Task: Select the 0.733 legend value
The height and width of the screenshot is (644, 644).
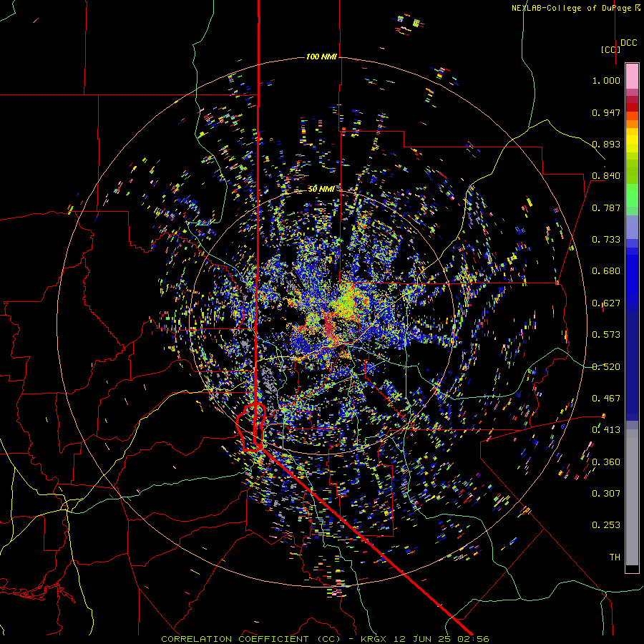Action: [606, 240]
